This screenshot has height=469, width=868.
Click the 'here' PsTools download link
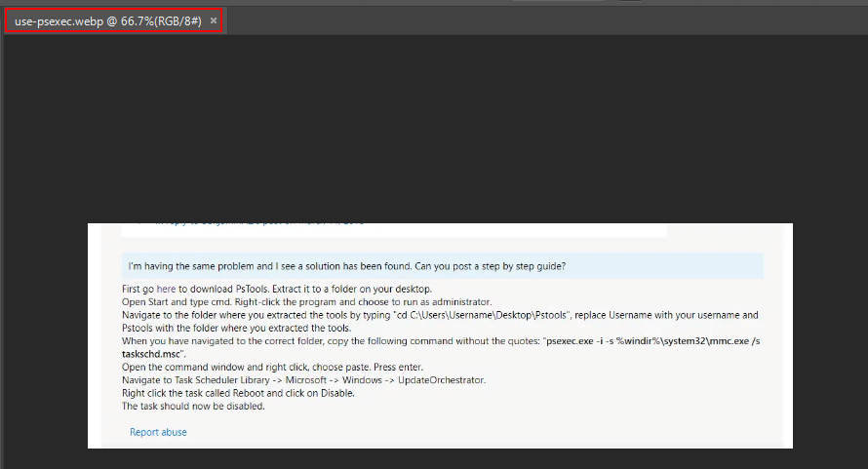pyautogui.click(x=166, y=289)
